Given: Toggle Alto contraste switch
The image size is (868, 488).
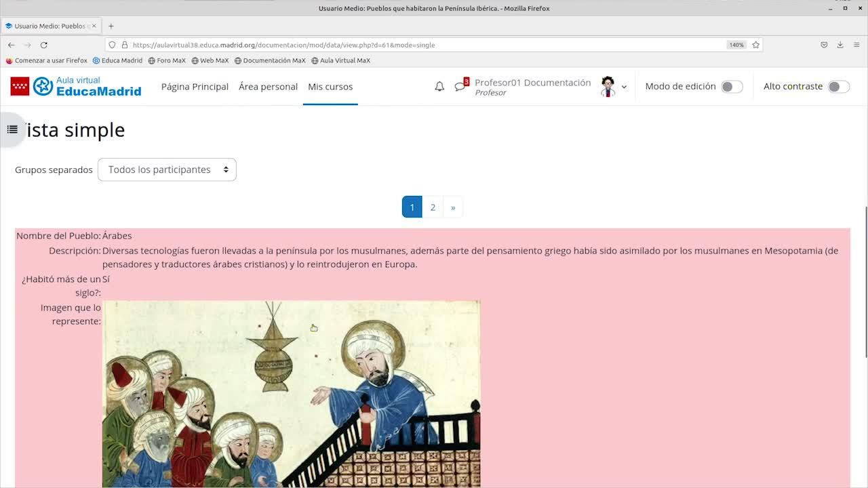Looking at the screenshot, I should tap(839, 87).
